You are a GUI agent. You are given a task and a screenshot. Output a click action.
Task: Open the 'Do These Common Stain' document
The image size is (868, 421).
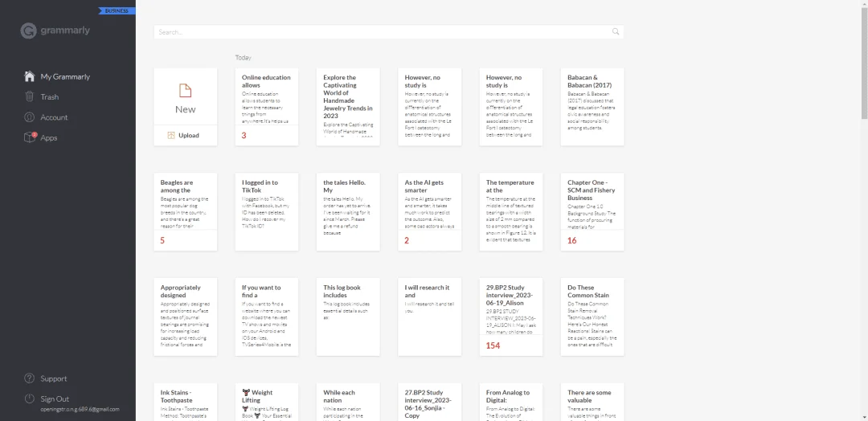point(592,317)
